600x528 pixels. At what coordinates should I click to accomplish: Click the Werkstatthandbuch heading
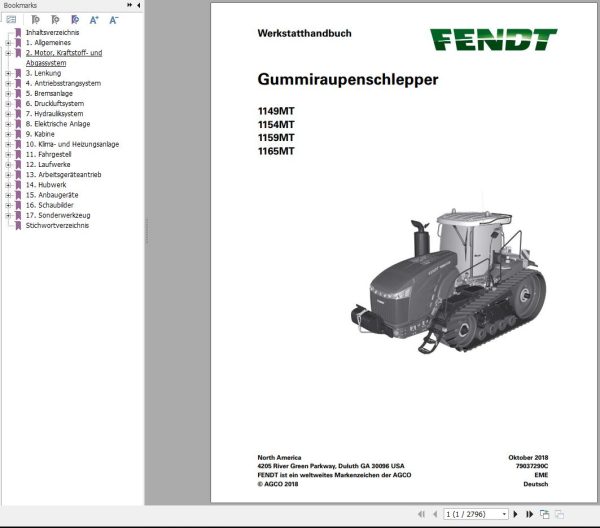[x=305, y=33]
